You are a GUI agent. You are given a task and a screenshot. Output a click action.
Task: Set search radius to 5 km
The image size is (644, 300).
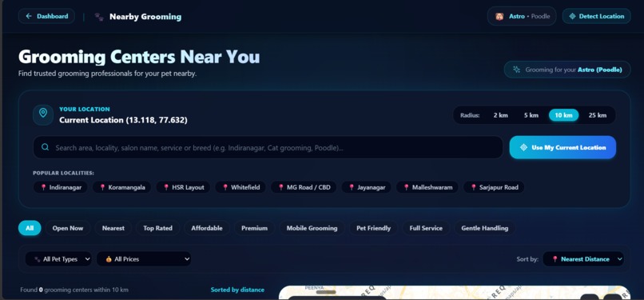tap(531, 115)
